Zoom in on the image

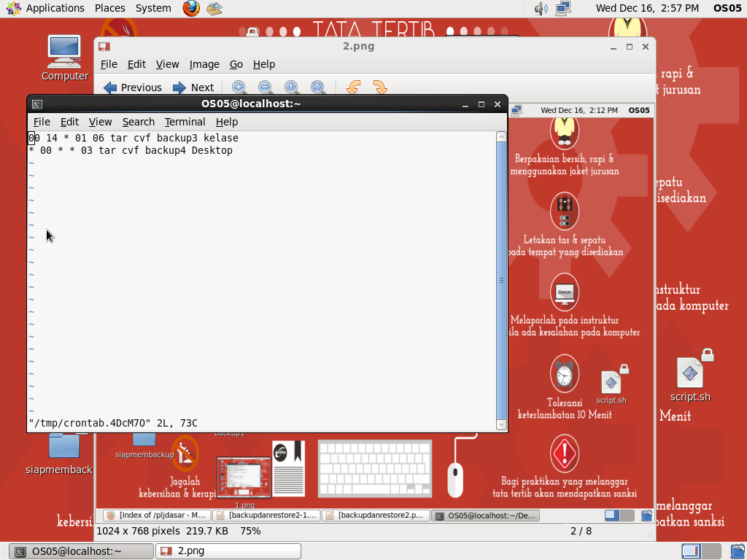[239, 87]
